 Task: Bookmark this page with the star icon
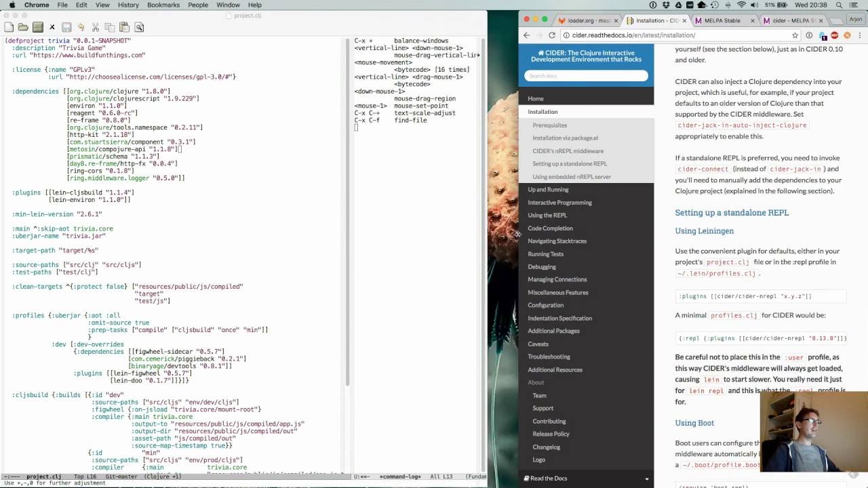click(795, 35)
